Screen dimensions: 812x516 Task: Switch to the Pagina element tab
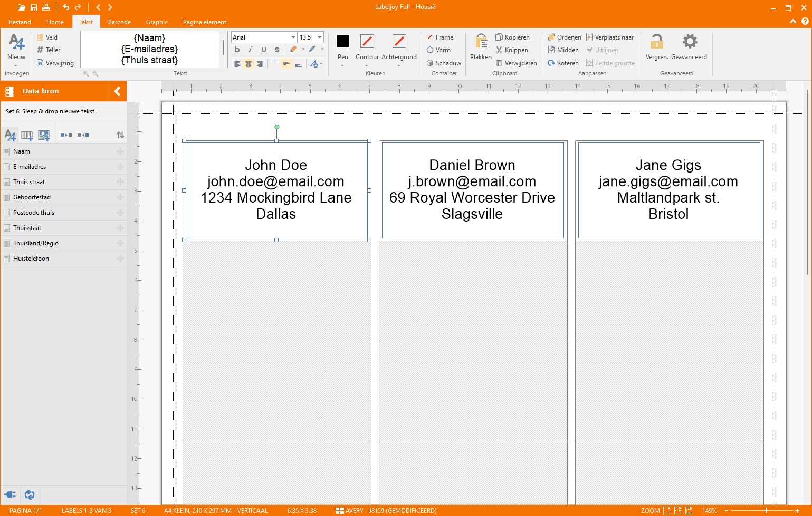[x=204, y=22]
